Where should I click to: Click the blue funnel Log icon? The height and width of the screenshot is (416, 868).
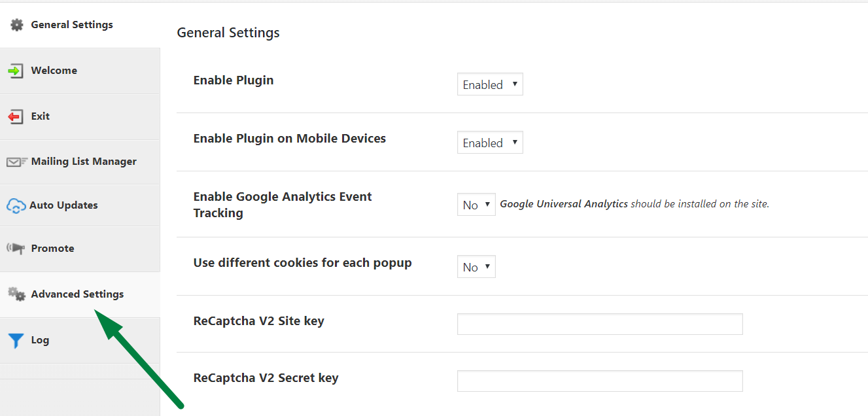pos(16,340)
